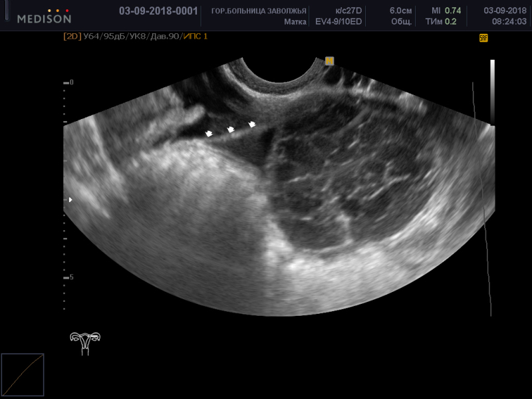This screenshot has width=532, height=399.
Task: Click the focus position triangle marker
Action: pyautogui.click(x=70, y=200)
